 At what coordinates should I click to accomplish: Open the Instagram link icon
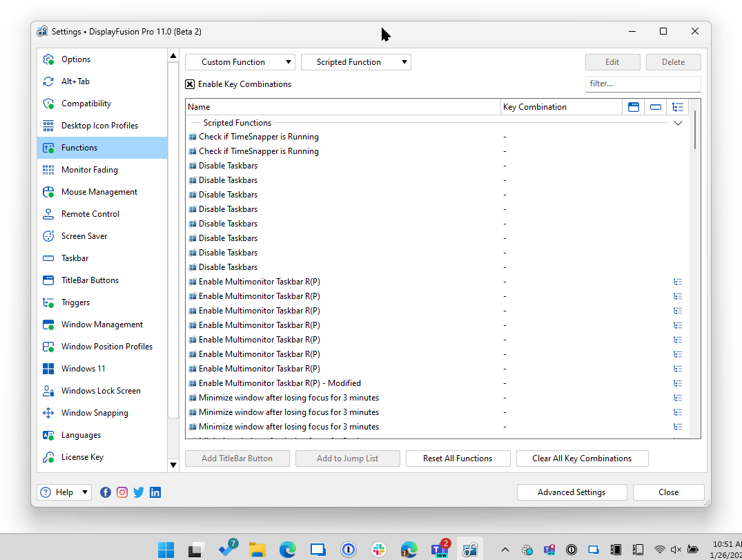[122, 492]
